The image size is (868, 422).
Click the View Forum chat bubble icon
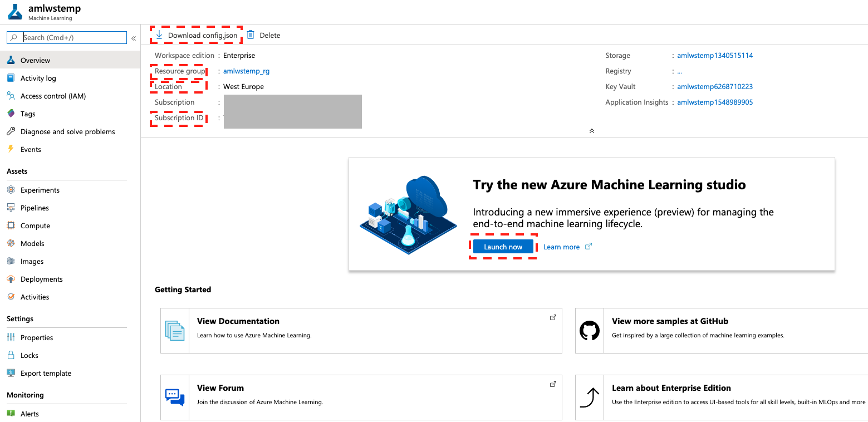pyautogui.click(x=175, y=398)
